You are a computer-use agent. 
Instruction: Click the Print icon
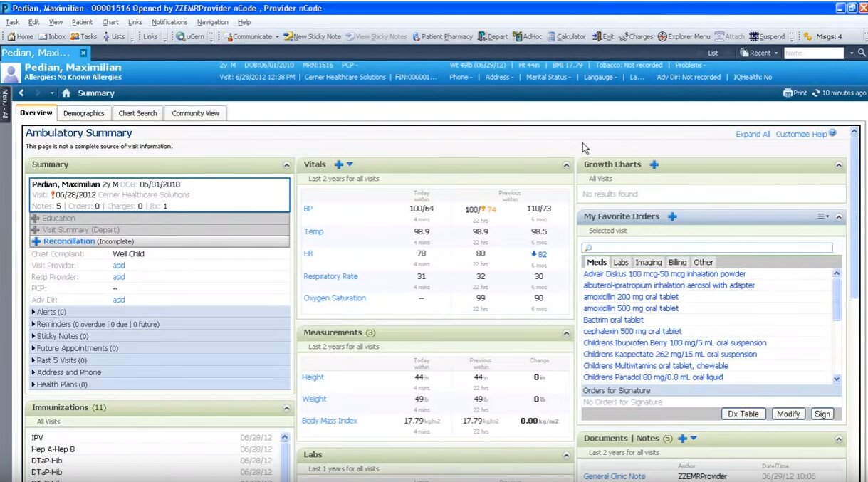pos(788,93)
